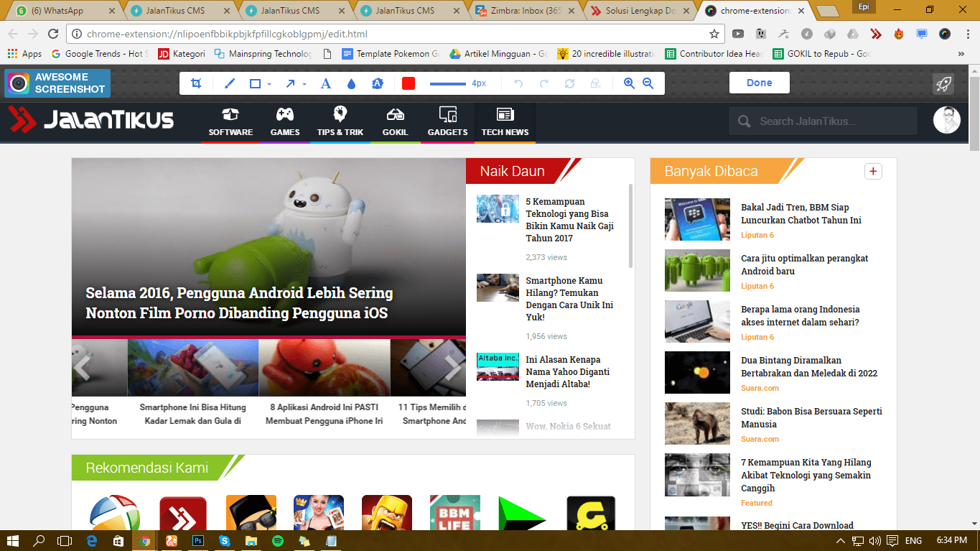
Task: Open 'Bakal Jadi Tren, BBM' article
Action: point(801,214)
